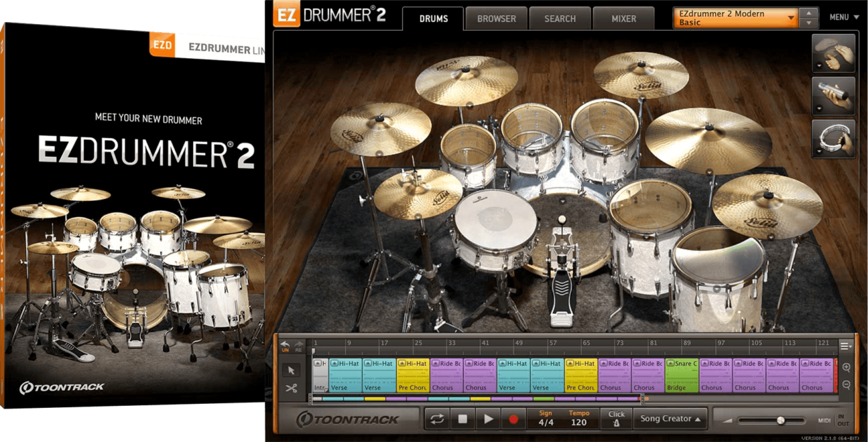Start playback with the Play button
868x442 pixels.
point(488,419)
